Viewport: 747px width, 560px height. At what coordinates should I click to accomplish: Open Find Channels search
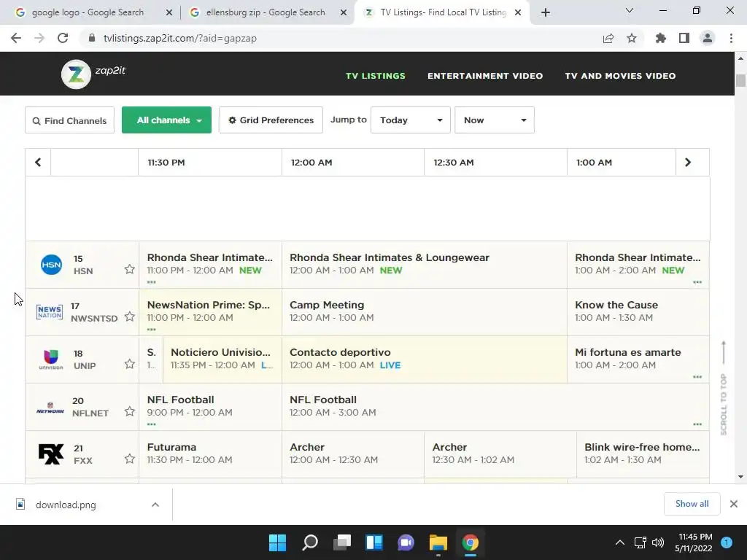[x=69, y=120]
